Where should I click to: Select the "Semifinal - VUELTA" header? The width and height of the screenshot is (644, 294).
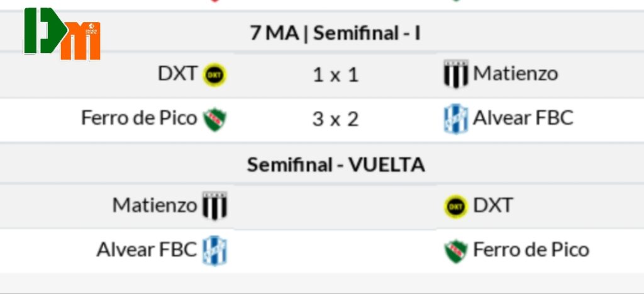[335, 165]
